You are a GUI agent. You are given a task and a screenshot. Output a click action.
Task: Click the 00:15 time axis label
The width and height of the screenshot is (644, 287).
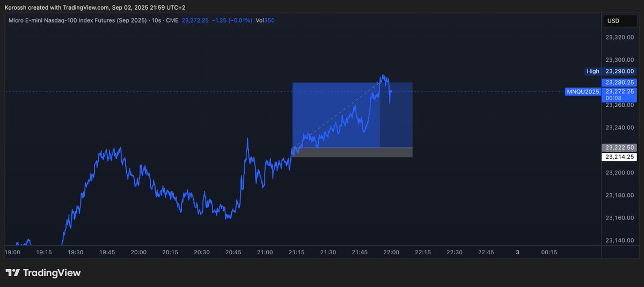(x=549, y=253)
